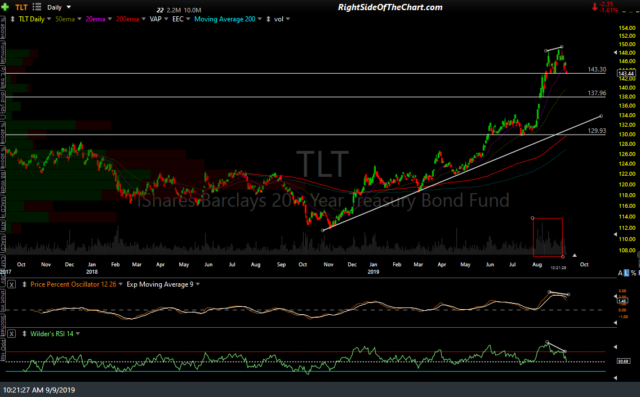Viewport: 640px width, 397px height.
Task: Expand the TLT Daily plot menu
Action: pos(49,19)
